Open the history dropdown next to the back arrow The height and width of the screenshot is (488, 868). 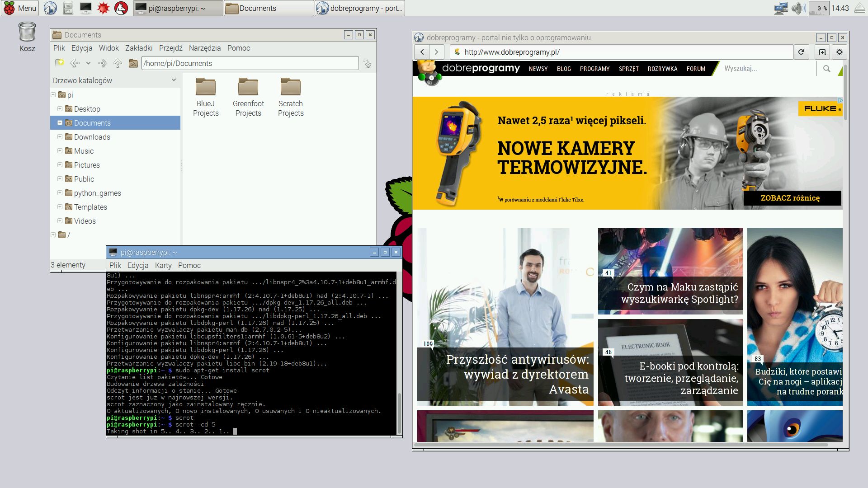88,63
